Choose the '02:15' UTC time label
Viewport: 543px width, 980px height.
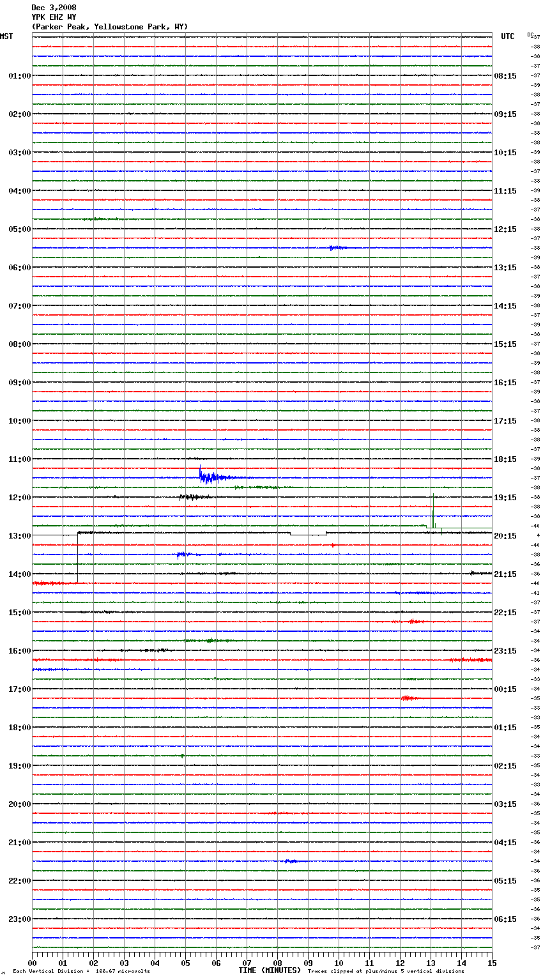(505, 766)
